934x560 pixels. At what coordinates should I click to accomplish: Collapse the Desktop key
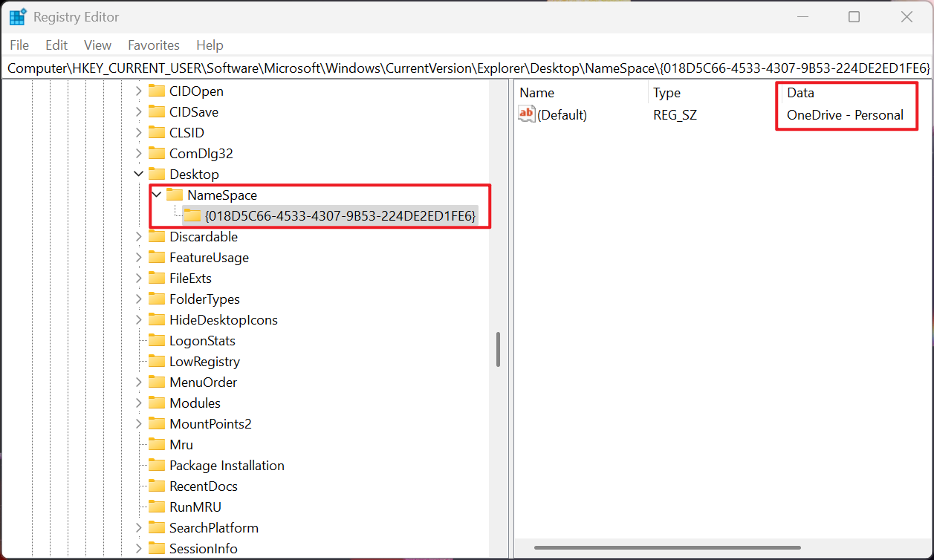click(x=138, y=175)
